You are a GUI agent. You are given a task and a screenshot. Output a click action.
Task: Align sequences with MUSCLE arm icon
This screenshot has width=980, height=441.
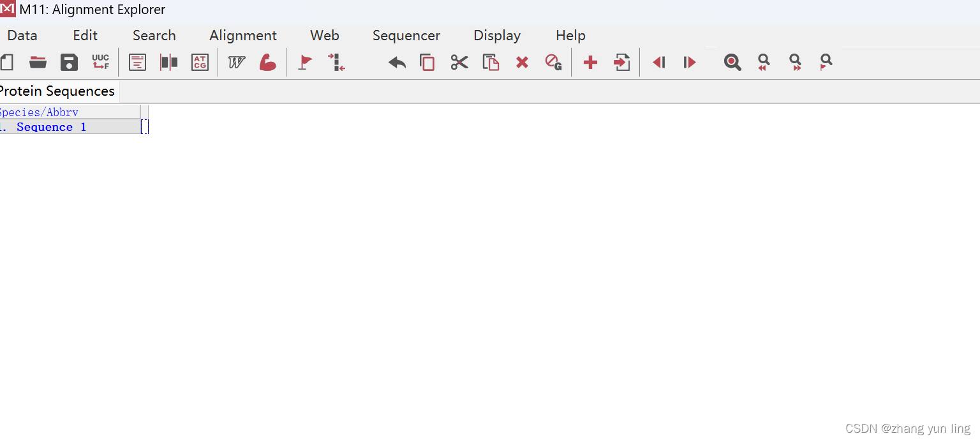click(x=267, y=62)
